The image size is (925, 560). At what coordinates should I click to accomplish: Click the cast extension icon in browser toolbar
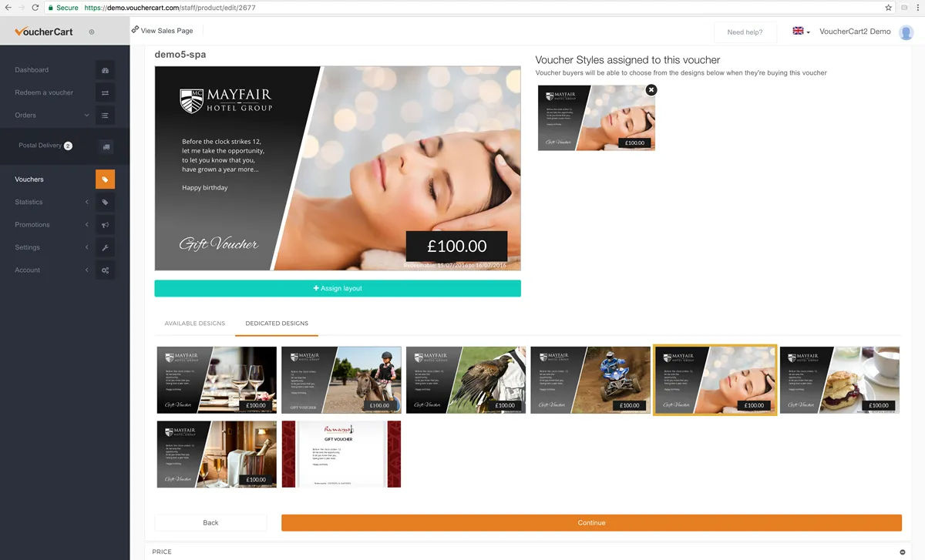905,8
